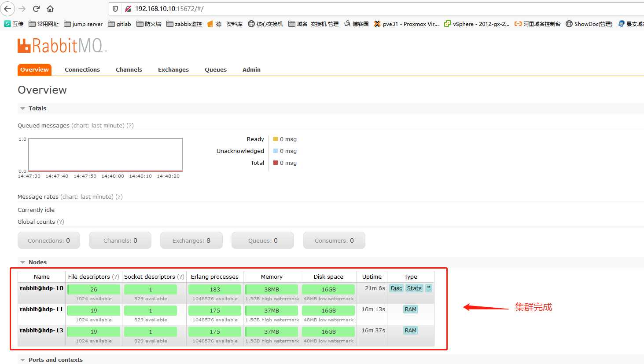Screen dimensions: 644x364
Task: Open the gitlab bookmark folder
Action: 119,24
